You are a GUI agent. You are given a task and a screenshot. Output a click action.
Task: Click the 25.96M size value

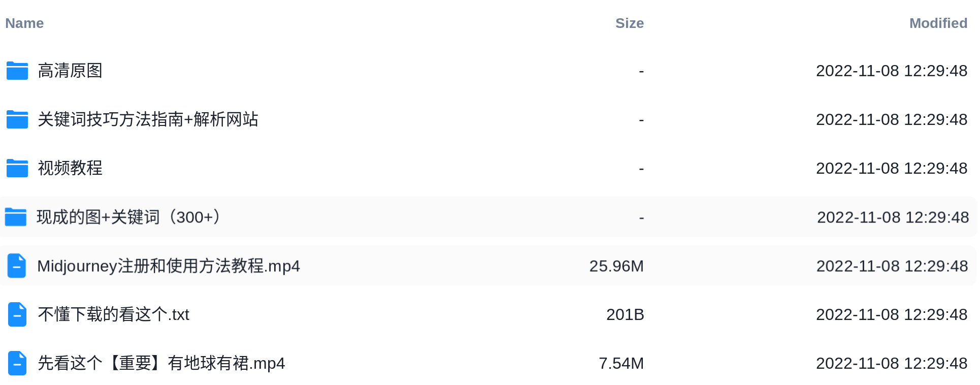pos(616,266)
